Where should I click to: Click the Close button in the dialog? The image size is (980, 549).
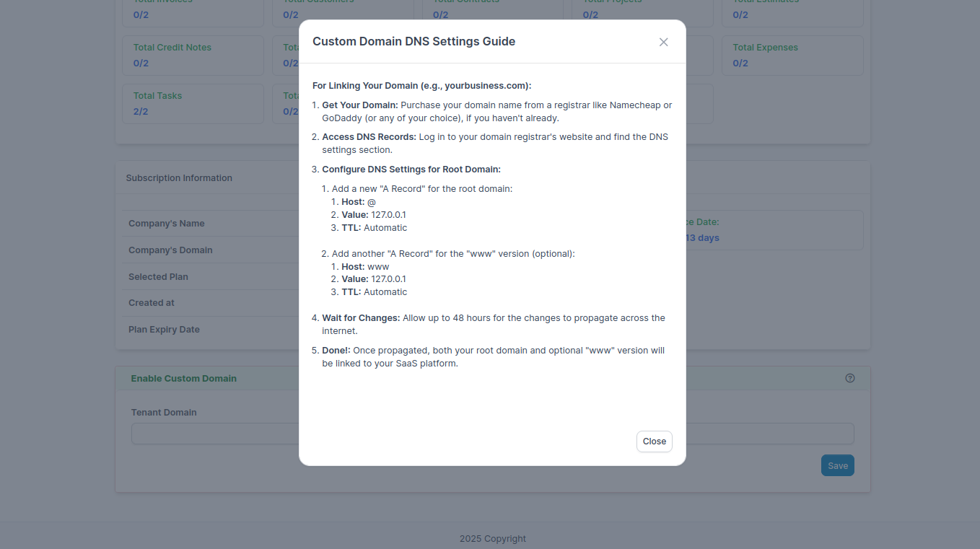pyautogui.click(x=654, y=441)
